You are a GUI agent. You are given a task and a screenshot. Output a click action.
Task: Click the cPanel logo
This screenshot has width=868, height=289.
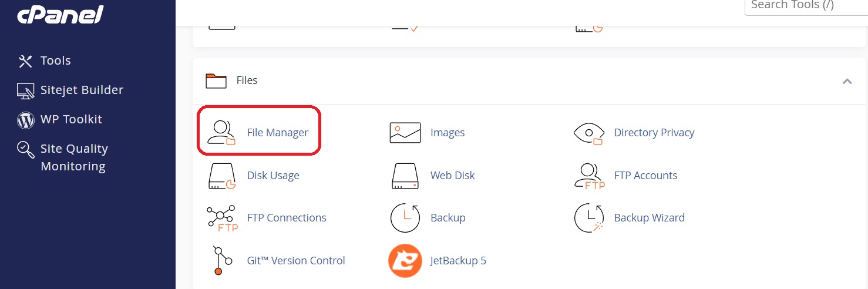click(x=60, y=13)
